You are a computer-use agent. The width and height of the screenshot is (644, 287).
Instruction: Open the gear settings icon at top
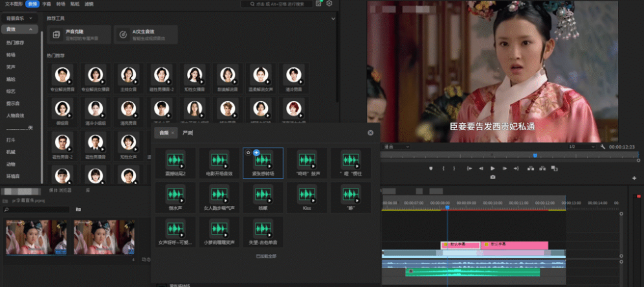pyautogui.click(x=329, y=4)
